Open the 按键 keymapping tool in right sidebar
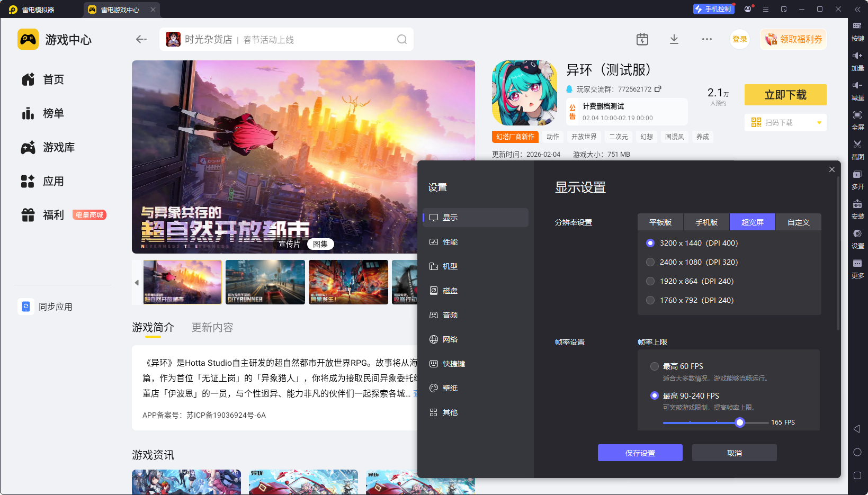The height and width of the screenshot is (495, 868). (x=857, y=31)
